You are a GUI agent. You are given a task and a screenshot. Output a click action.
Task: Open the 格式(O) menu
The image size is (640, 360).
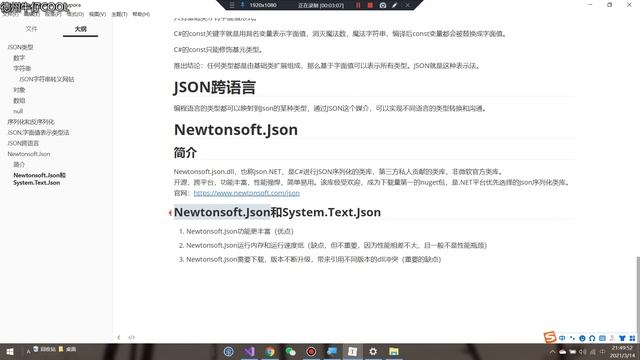[76, 14]
